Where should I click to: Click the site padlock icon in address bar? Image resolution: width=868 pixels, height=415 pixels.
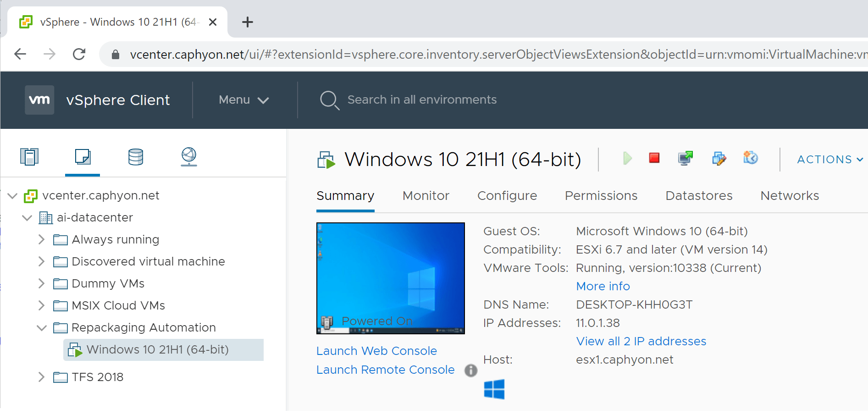click(x=116, y=55)
